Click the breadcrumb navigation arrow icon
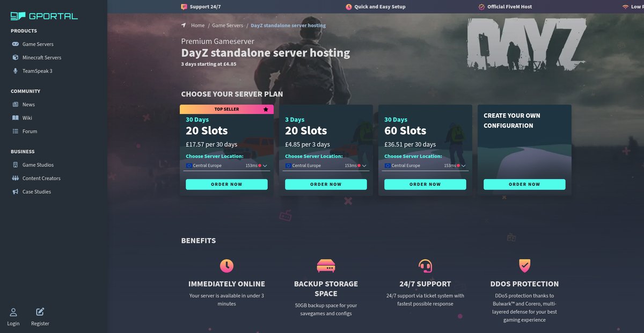 coord(184,25)
